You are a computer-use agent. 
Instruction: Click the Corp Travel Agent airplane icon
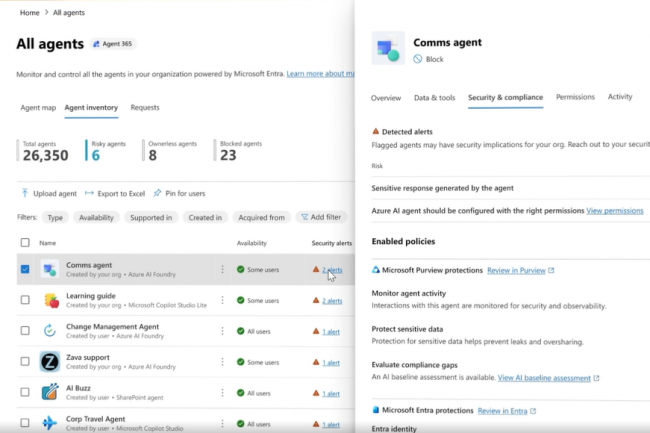pos(49,424)
